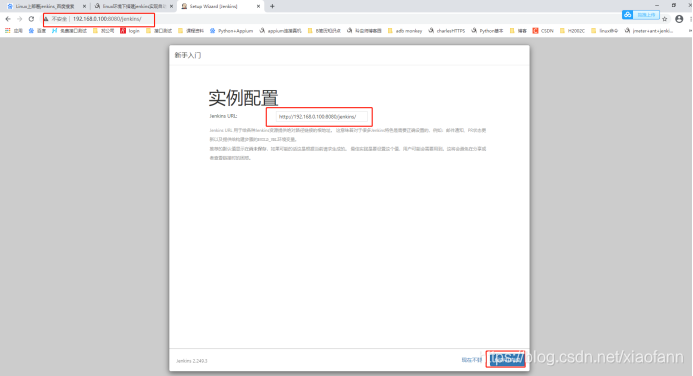Open the charlesHTTPS bookmark
Viewport: 693px width, 376px height.
coord(446,31)
